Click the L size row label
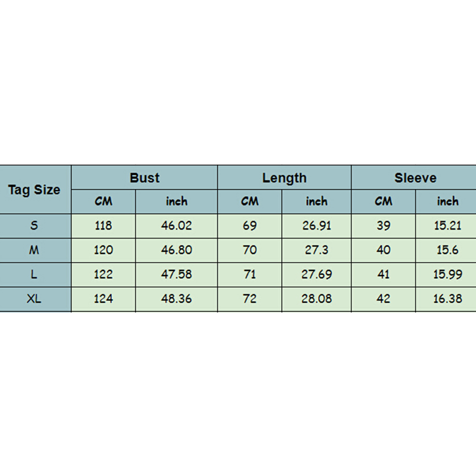Screen dimensions: 476x476 click(34, 275)
